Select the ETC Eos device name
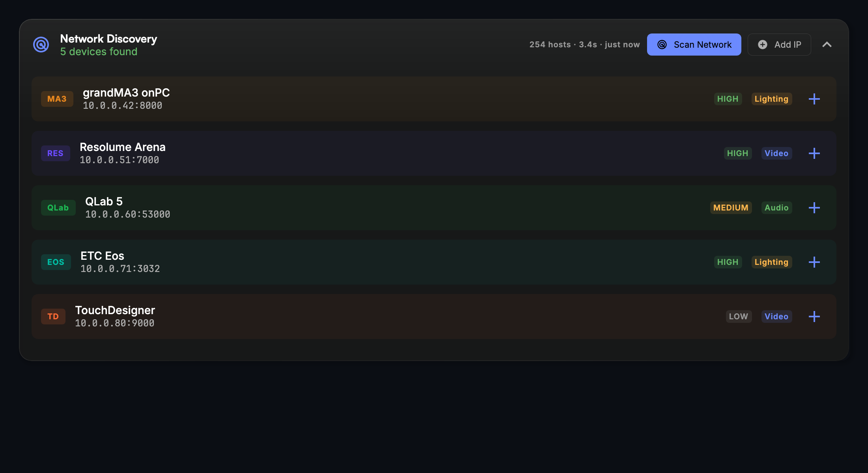The image size is (868, 473). coord(103,256)
